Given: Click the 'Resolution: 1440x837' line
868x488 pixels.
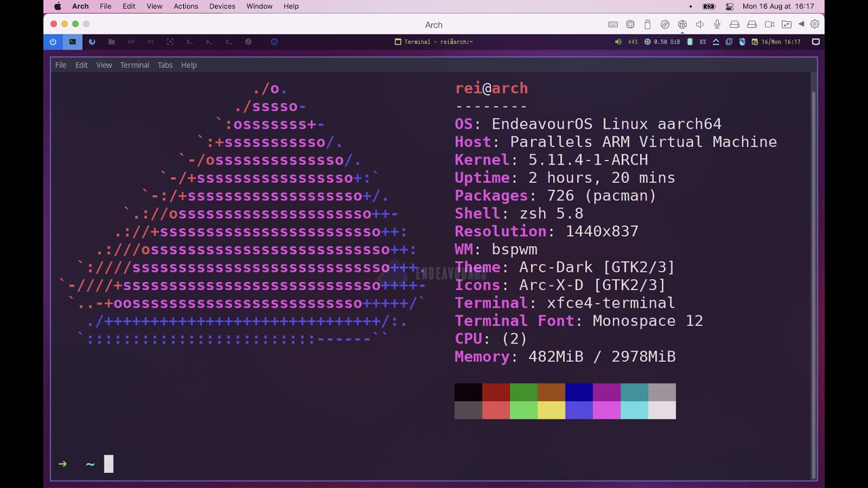Looking at the screenshot, I should (x=547, y=231).
